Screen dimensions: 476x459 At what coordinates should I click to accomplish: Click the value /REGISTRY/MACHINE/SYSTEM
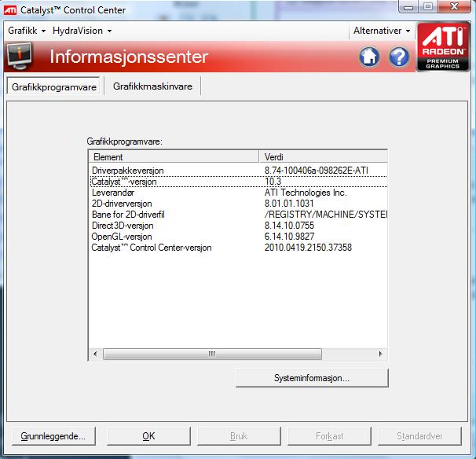[326, 215]
